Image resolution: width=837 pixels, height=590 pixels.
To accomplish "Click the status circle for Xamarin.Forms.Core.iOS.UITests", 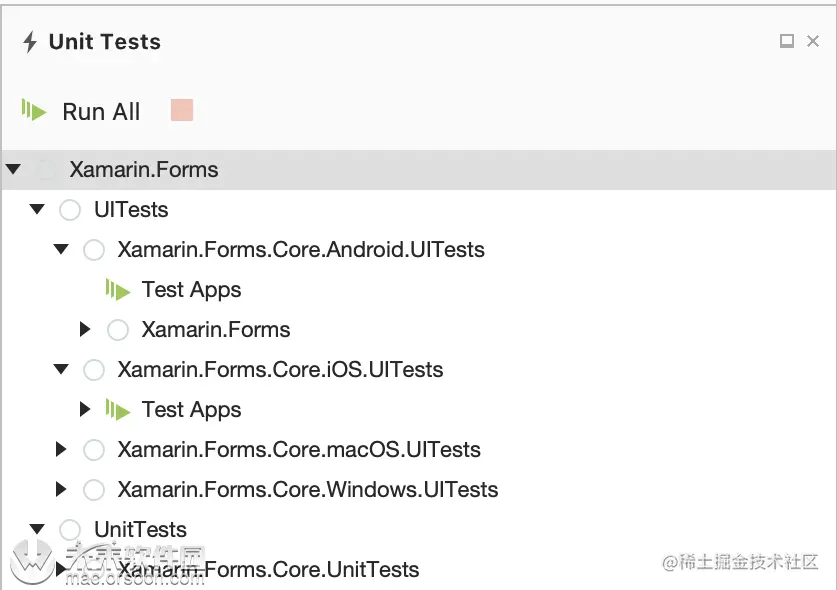I will click(94, 370).
